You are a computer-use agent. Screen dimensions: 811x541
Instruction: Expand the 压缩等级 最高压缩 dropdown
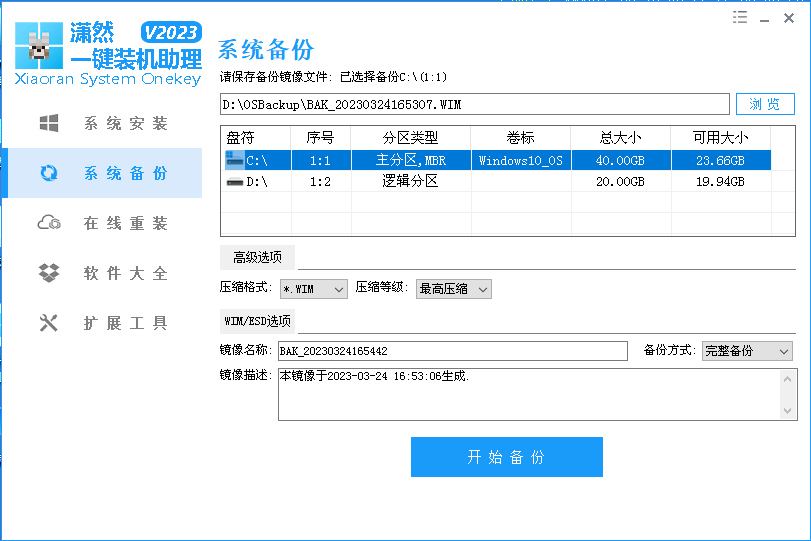(x=453, y=289)
